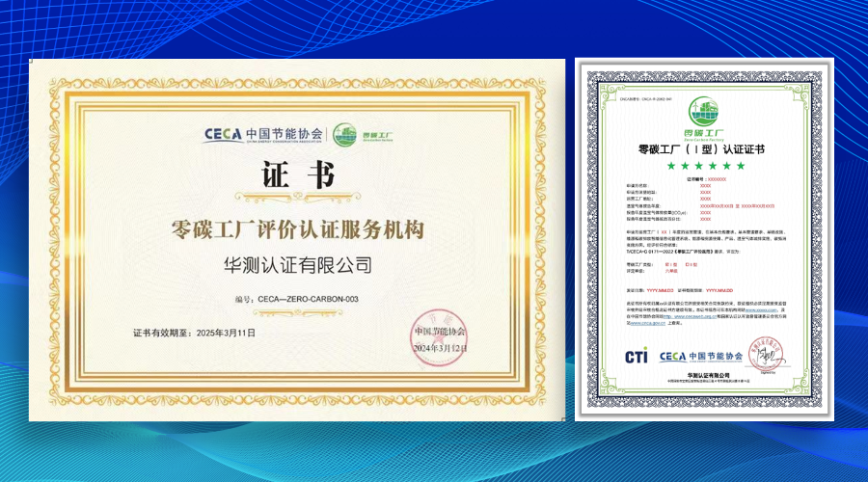
Task: Click the www.cnca.gov.cn link
Action: [x=648, y=323]
